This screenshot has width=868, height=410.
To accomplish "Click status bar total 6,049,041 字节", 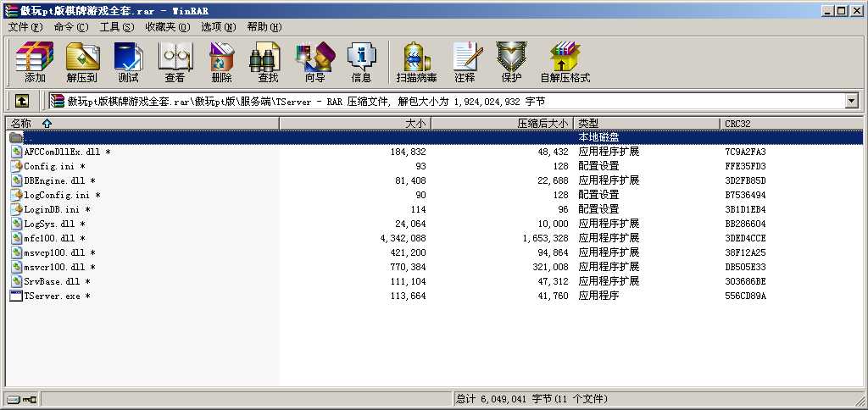I will (x=510, y=399).
